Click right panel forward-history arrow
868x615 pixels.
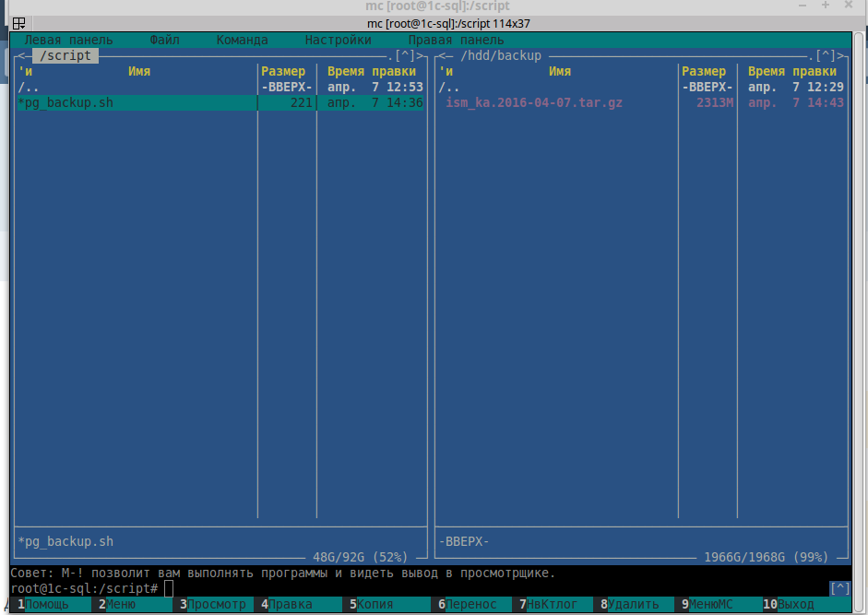[x=843, y=56]
